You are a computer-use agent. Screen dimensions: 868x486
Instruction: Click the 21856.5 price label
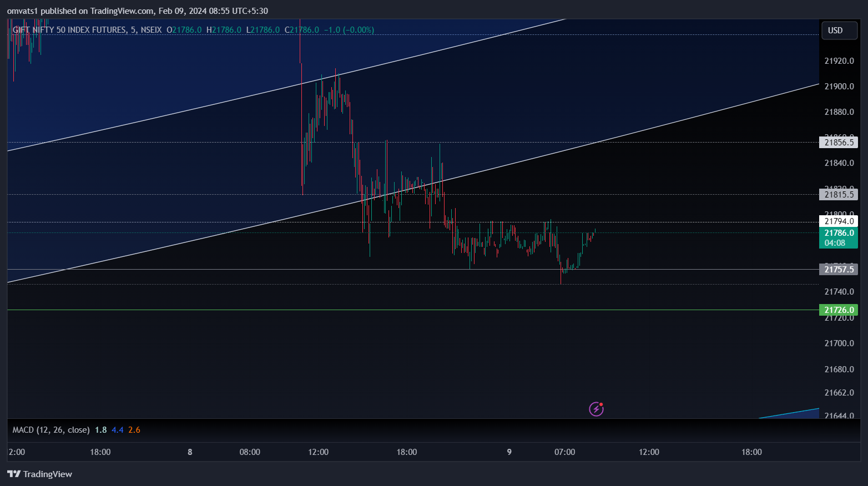coord(839,143)
